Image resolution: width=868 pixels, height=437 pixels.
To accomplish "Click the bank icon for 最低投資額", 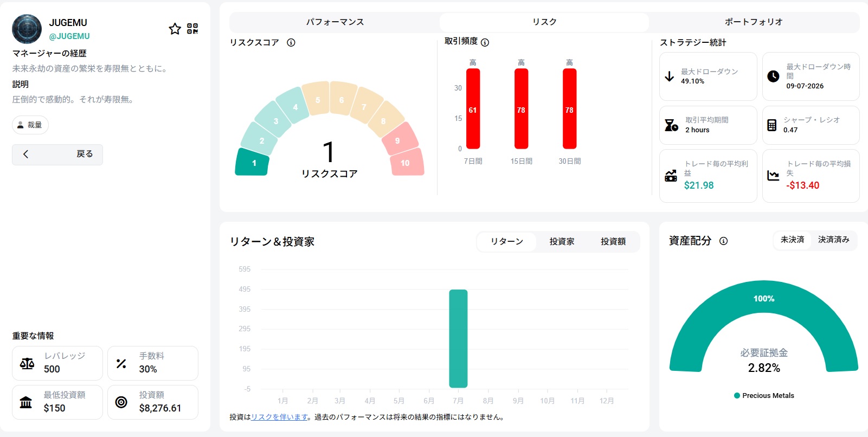I will 26,402.
